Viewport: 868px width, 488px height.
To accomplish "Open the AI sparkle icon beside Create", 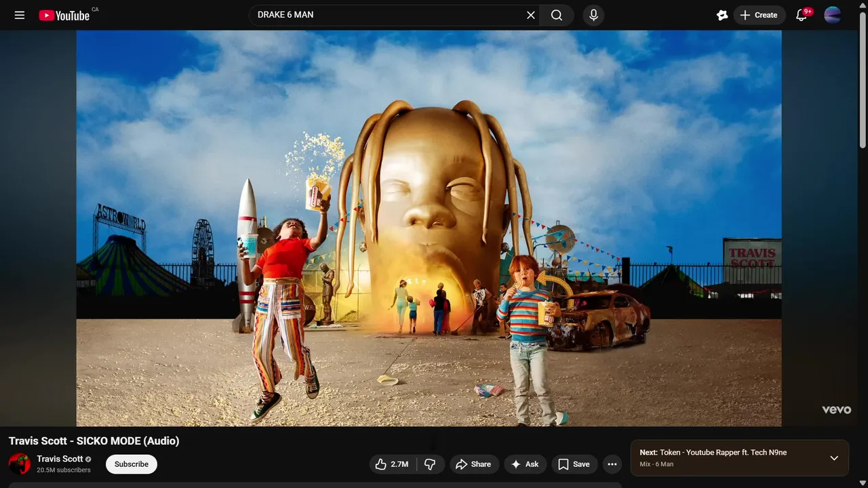I will click(x=722, y=15).
